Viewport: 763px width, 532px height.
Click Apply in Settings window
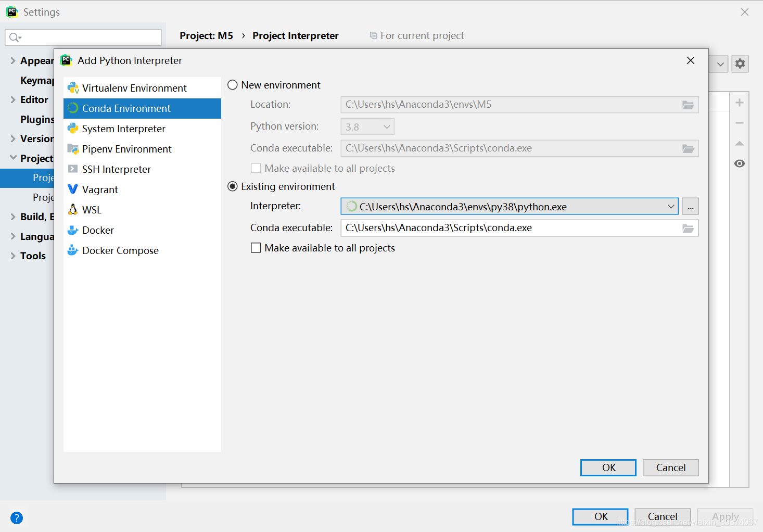pos(725,516)
